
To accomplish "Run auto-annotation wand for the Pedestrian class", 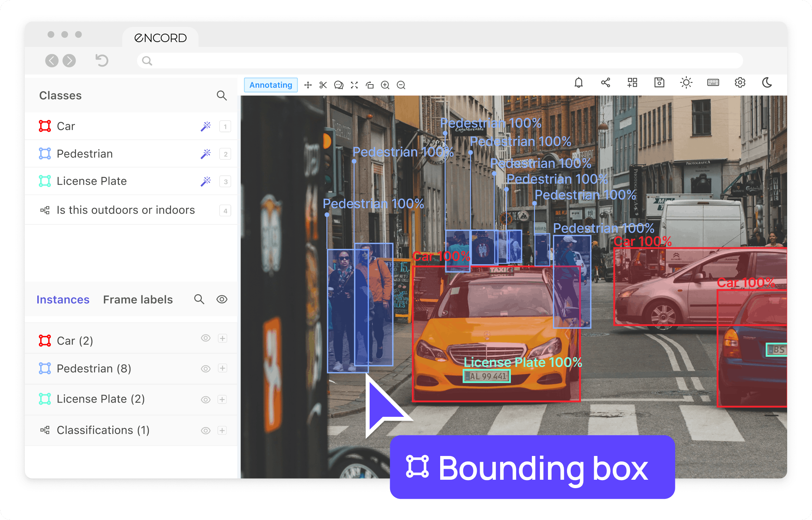I will point(206,154).
